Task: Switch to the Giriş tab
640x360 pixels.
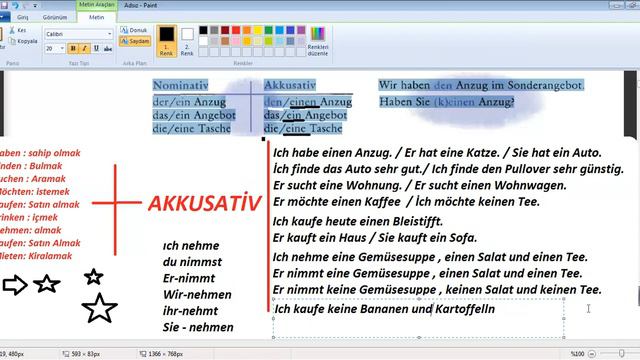Action: tap(22, 18)
